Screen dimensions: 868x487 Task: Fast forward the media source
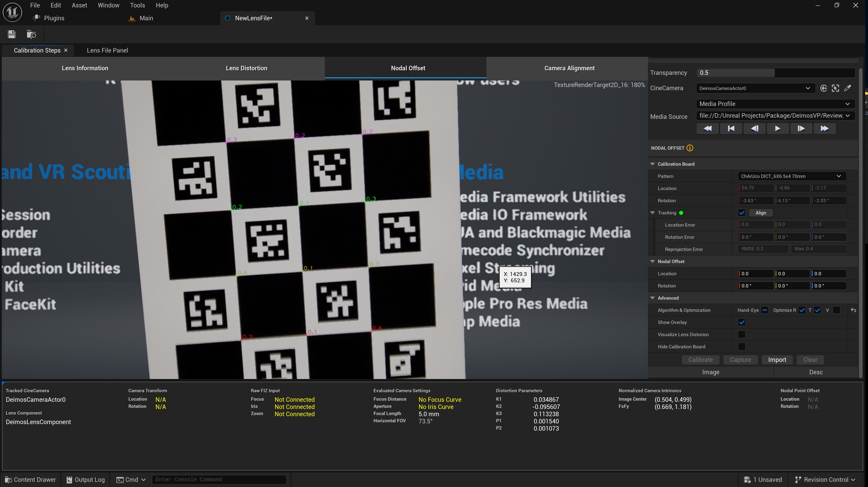[825, 129]
